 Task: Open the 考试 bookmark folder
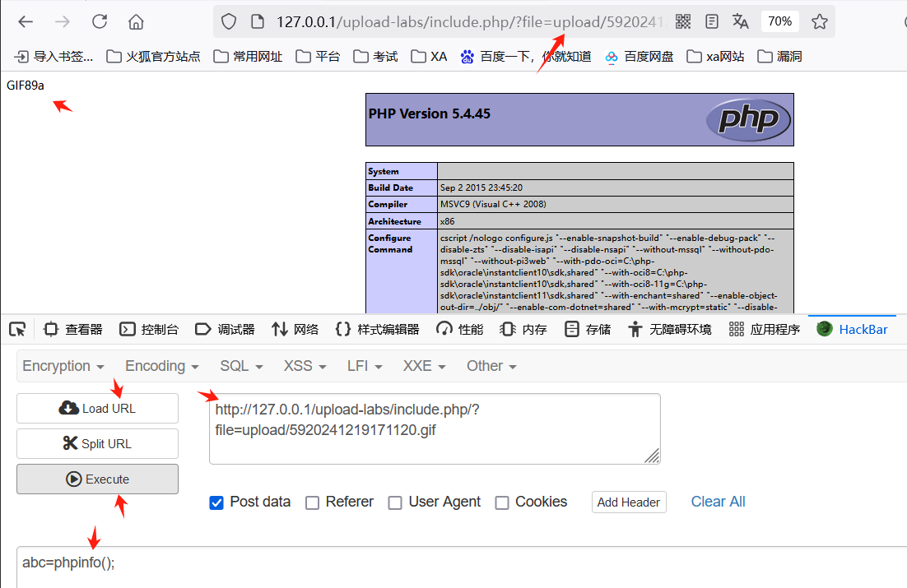pos(375,57)
